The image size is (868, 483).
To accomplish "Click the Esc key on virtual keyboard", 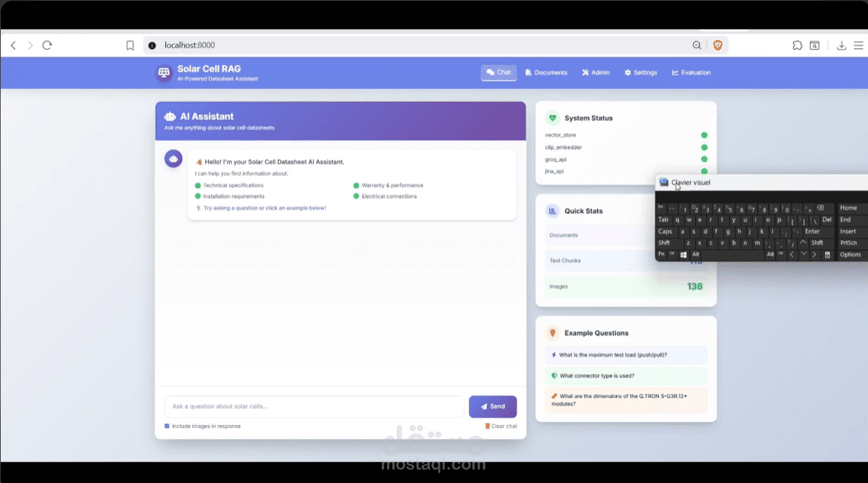I will click(661, 208).
